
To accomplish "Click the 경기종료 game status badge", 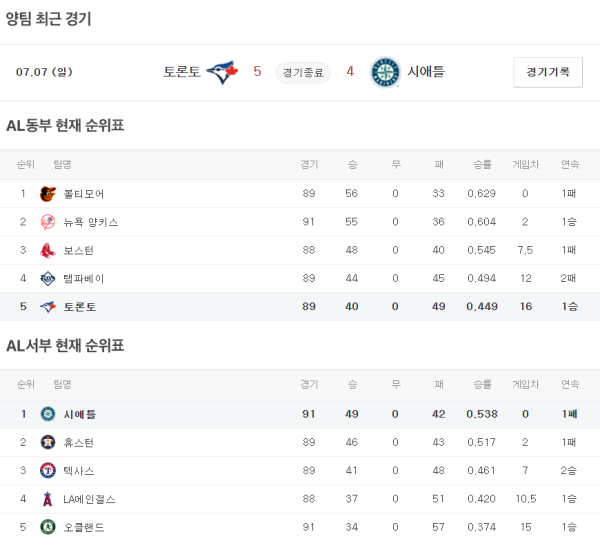I will pyautogui.click(x=303, y=72).
